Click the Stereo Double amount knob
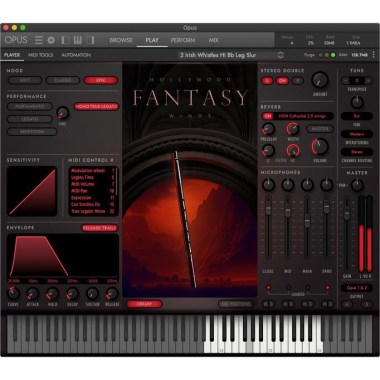Screen dimensions: 380x380 click(x=320, y=80)
